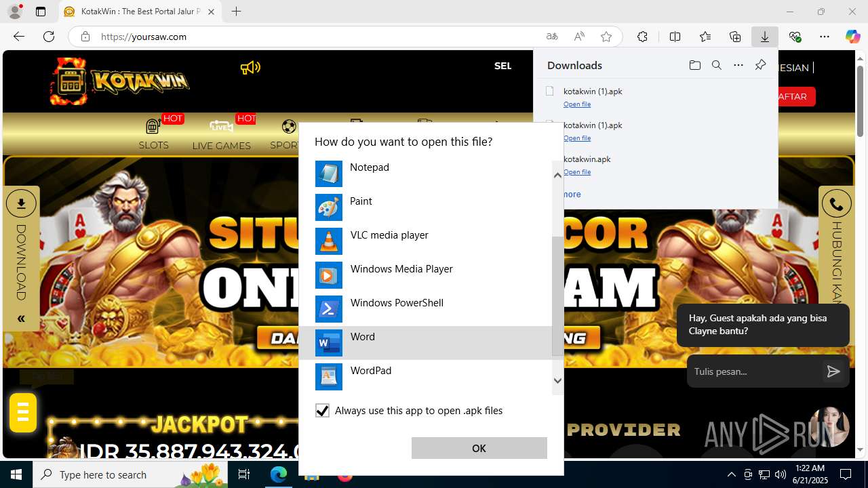Viewport: 868px width, 488px height.
Task: Open more options in Downloads panel
Action: coord(738,65)
